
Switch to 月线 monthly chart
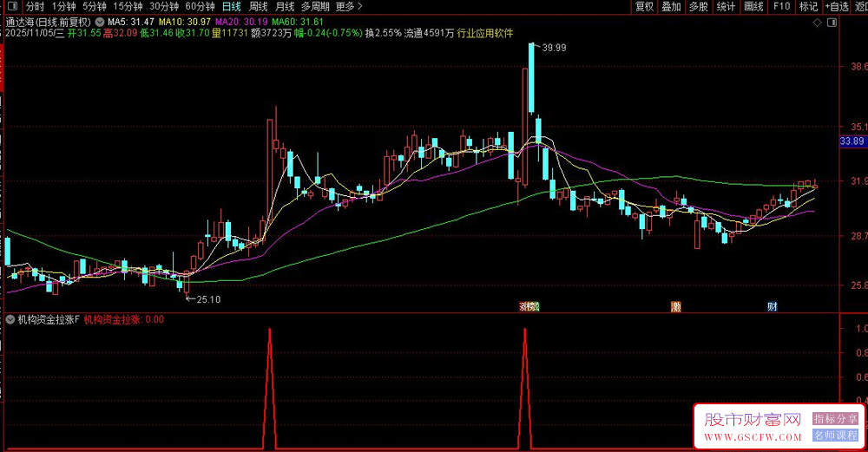pos(285,7)
